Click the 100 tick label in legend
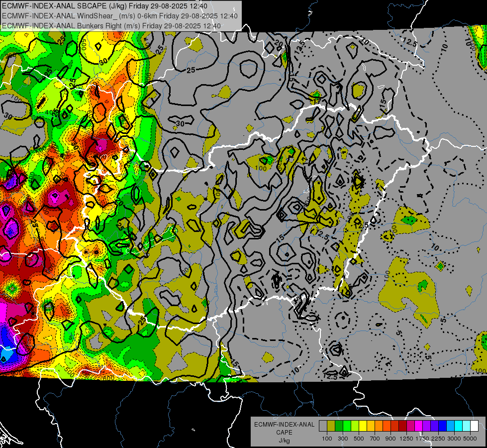Viewport: 487px width, 448px height. coord(327,439)
